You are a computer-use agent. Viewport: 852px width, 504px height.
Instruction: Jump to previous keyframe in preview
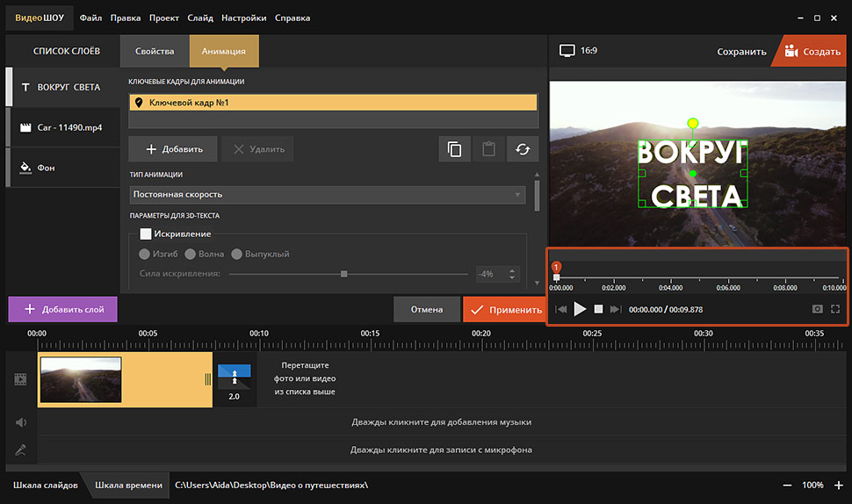click(560, 309)
